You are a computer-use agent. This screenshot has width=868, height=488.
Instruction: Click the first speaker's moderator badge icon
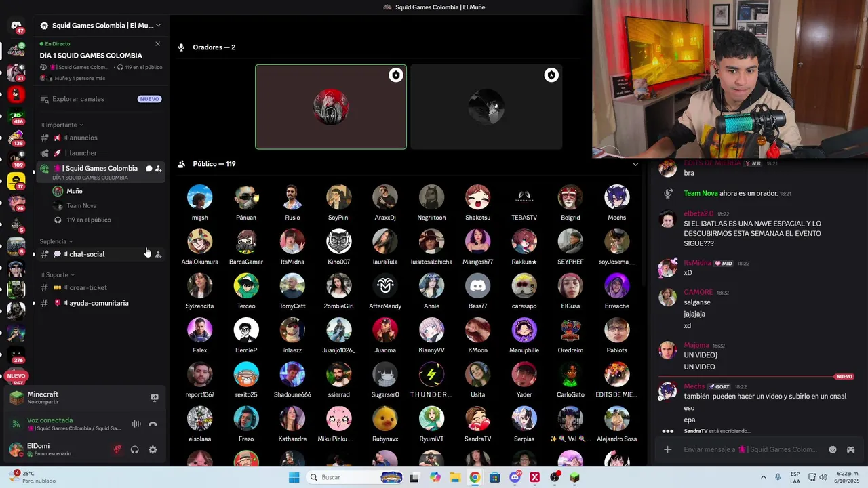(396, 75)
